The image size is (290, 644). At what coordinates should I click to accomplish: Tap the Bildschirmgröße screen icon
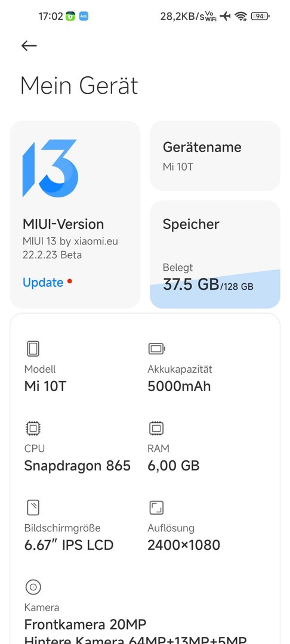pyautogui.click(x=33, y=507)
